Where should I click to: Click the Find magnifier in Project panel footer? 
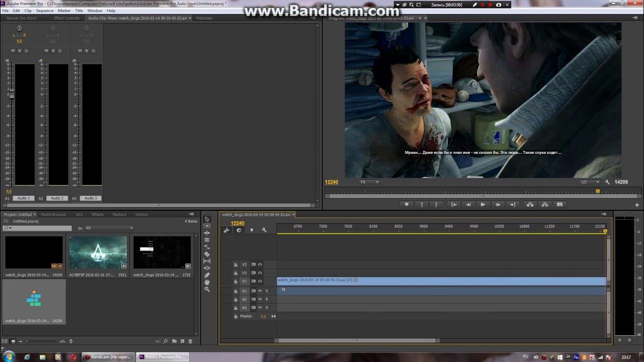(x=165, y=341)
